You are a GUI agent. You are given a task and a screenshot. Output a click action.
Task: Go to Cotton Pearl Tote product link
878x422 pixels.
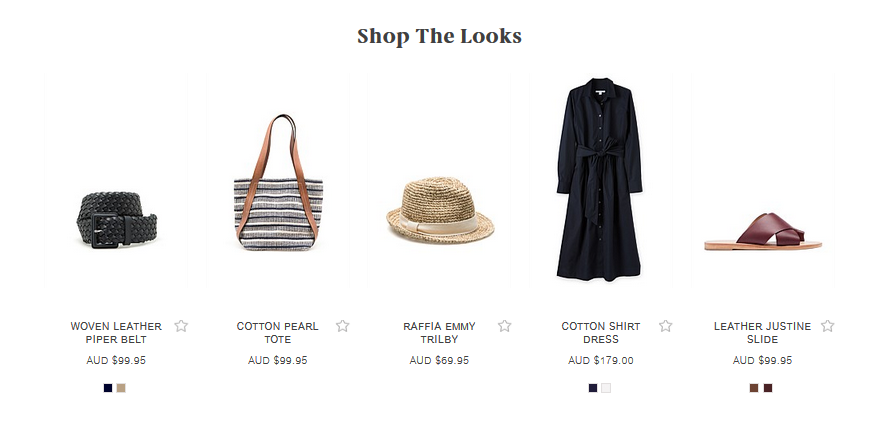pyautogui.click(x=278, y=332)
